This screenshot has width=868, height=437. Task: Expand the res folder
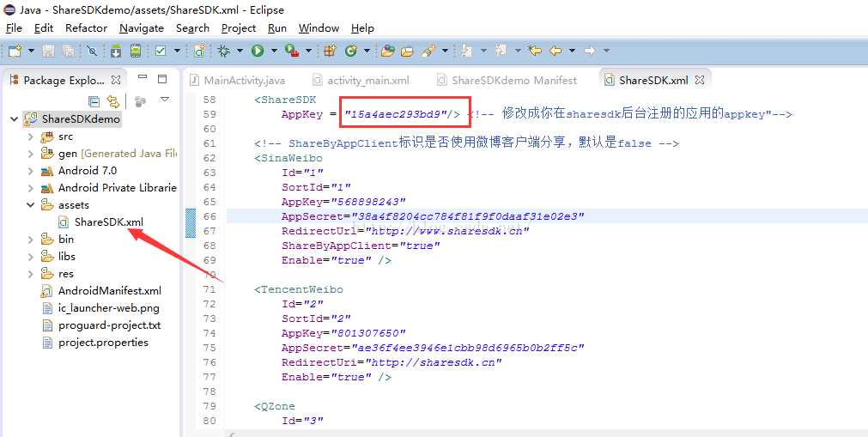click(x=30, y=274)
